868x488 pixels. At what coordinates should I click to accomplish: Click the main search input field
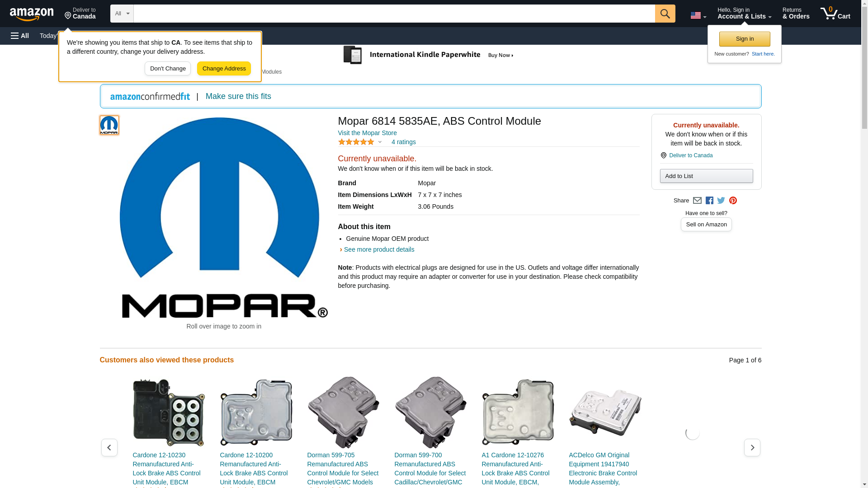tap(394, 14)
